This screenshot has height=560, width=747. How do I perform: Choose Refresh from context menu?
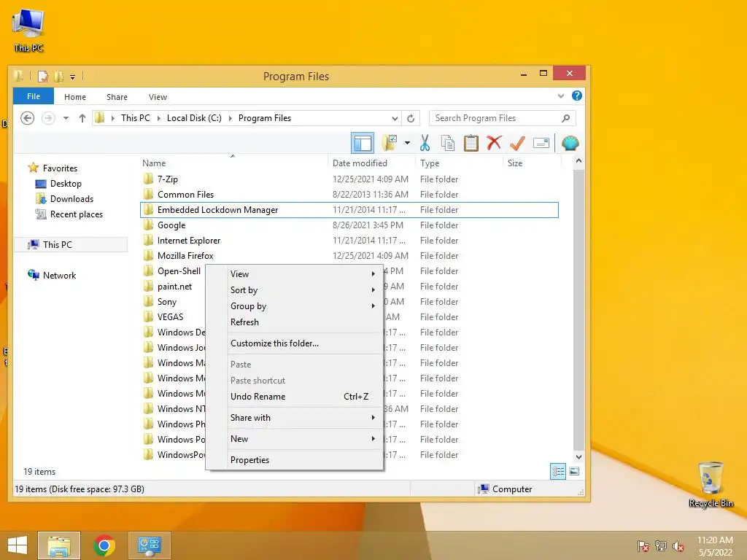point(295,322)
